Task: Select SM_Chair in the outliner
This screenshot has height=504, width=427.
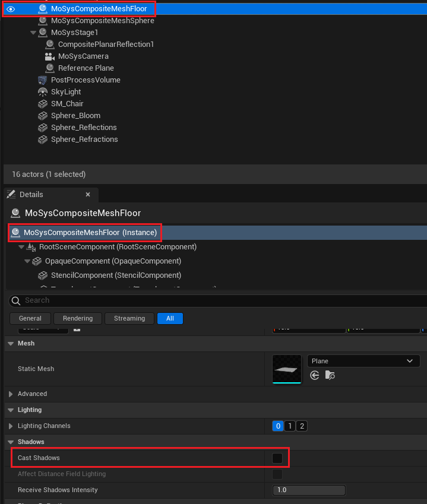Action: pos(67,104)
